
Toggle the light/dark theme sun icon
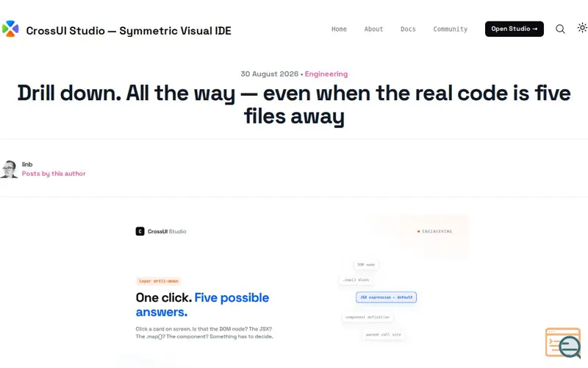(582, 28)
